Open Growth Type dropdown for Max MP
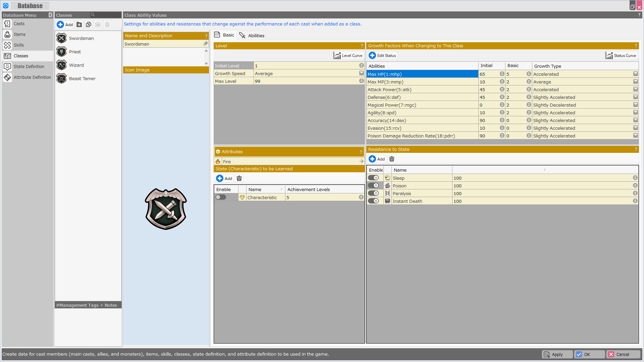644x362 pixels. point(635,82)
